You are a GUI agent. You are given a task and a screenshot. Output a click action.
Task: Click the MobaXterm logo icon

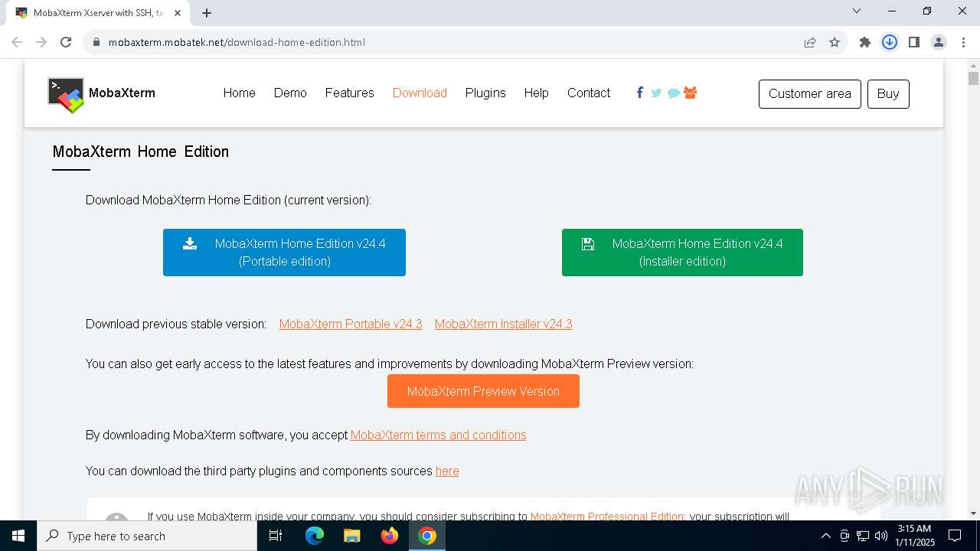click(66, 95)
